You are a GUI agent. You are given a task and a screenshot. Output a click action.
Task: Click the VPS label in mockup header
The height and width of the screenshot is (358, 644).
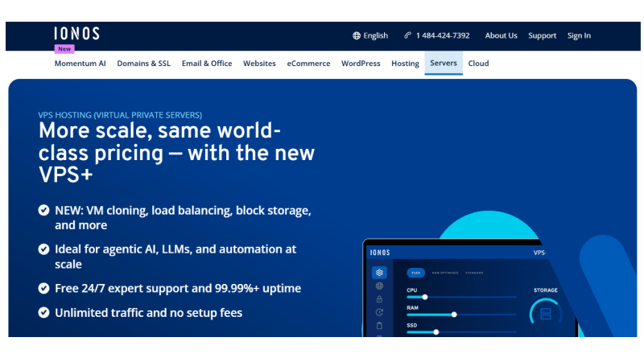point(539,253)
